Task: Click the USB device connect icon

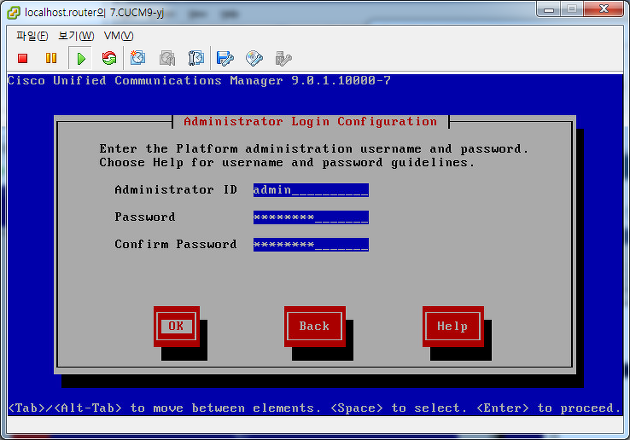Action: point(283,59)
